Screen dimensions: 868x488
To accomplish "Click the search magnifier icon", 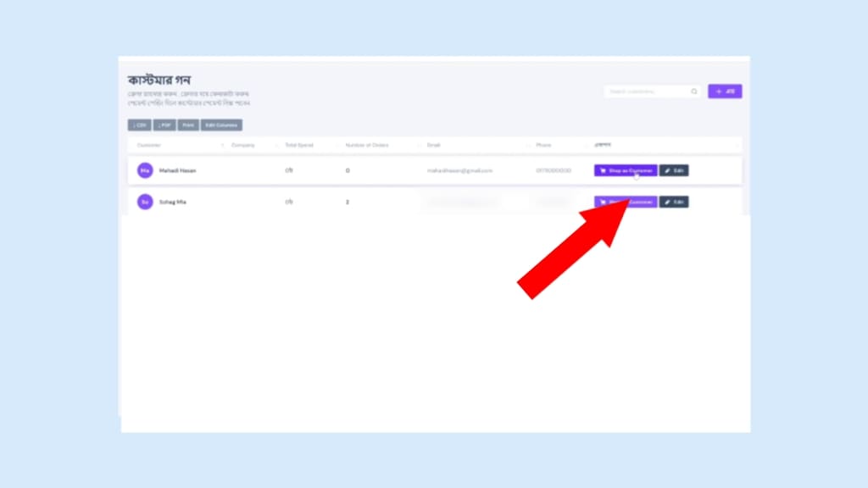I will pos(694,91).
